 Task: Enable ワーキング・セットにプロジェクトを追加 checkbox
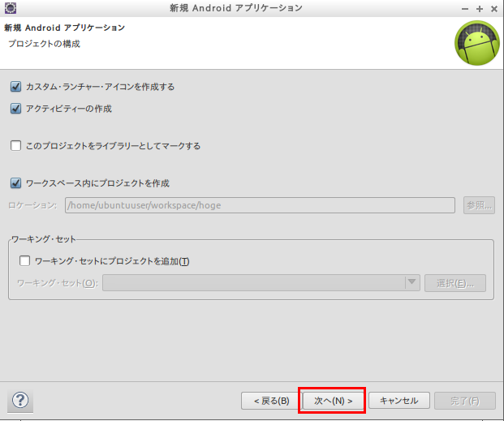point(24,260)
